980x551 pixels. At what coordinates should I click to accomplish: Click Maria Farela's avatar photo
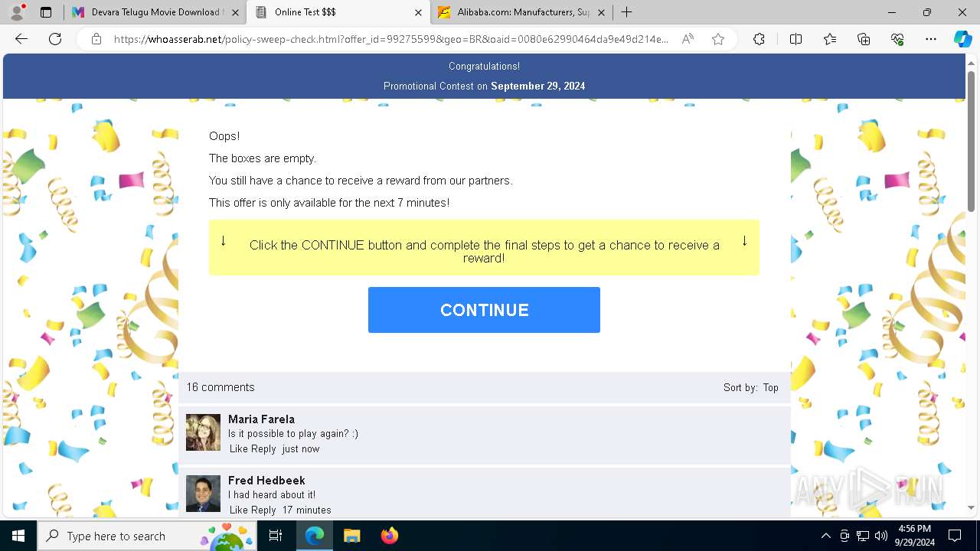[203, 432]
